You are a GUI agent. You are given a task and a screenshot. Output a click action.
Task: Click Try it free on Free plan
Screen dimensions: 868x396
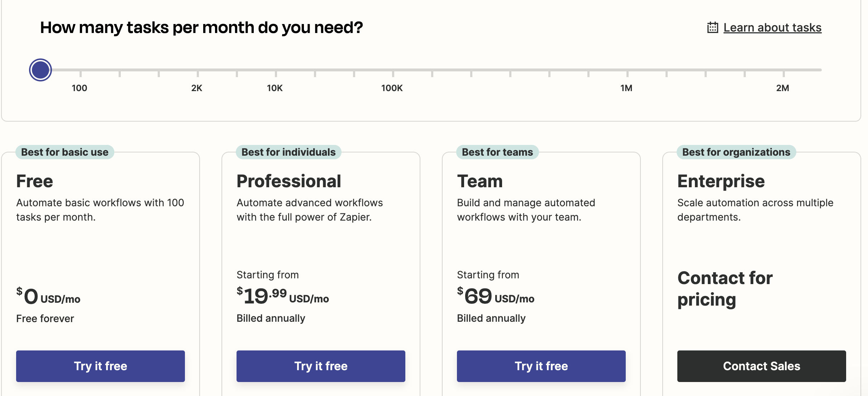click(100, 366)
